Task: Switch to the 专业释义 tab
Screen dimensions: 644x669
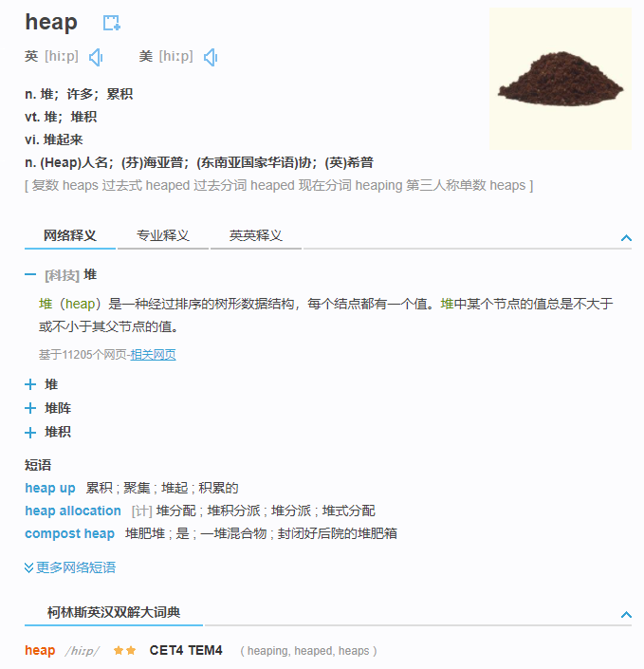Action: pos(163,235)
